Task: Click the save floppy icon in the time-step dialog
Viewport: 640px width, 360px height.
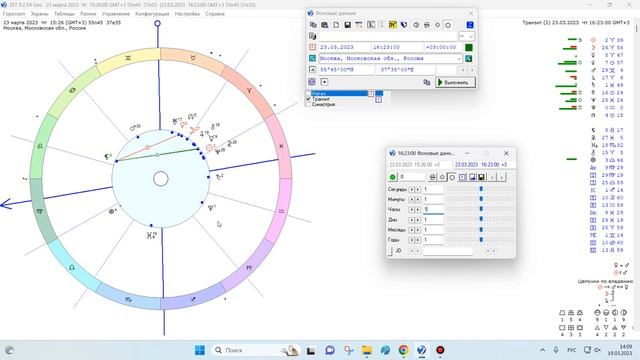Action: tap(482, 177)
